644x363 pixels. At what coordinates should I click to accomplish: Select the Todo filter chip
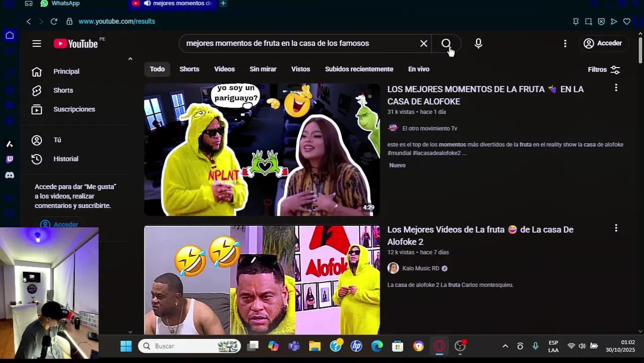(x=157, y=69)
